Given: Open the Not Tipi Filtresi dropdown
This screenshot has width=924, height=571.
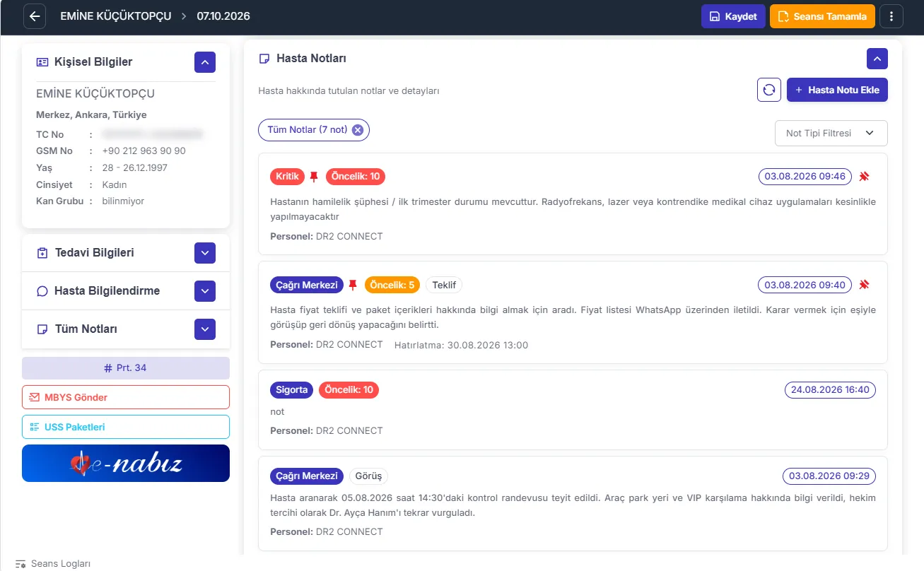Looking at the screenshot, I should 831,133.
